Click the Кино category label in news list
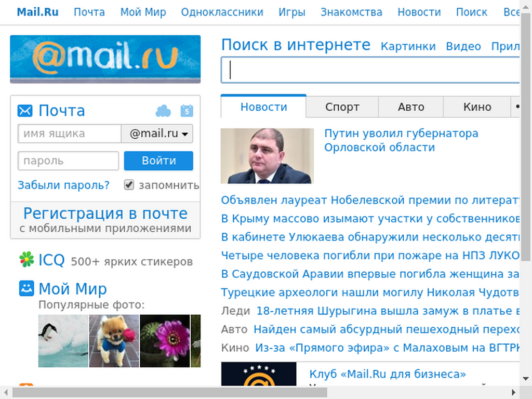 (x=235, y=348)
